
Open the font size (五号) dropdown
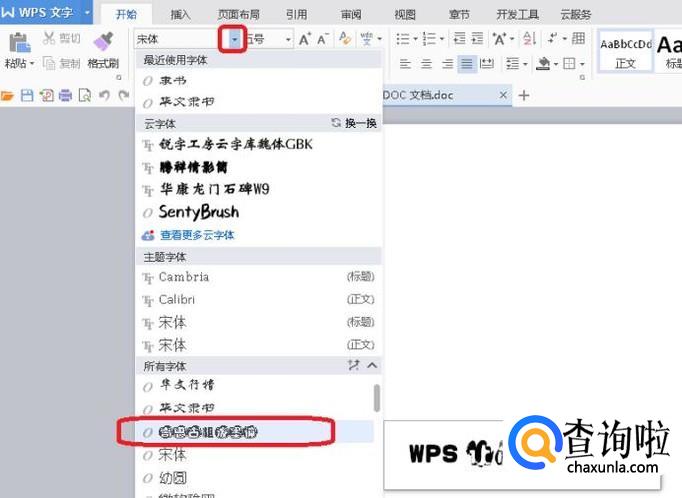[288, 40]
